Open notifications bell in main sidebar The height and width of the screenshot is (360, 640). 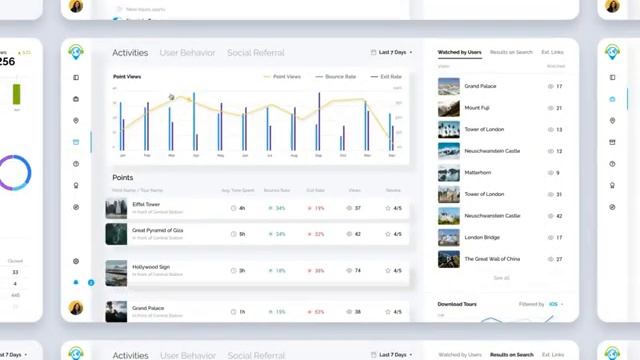[x=76, y=282]
